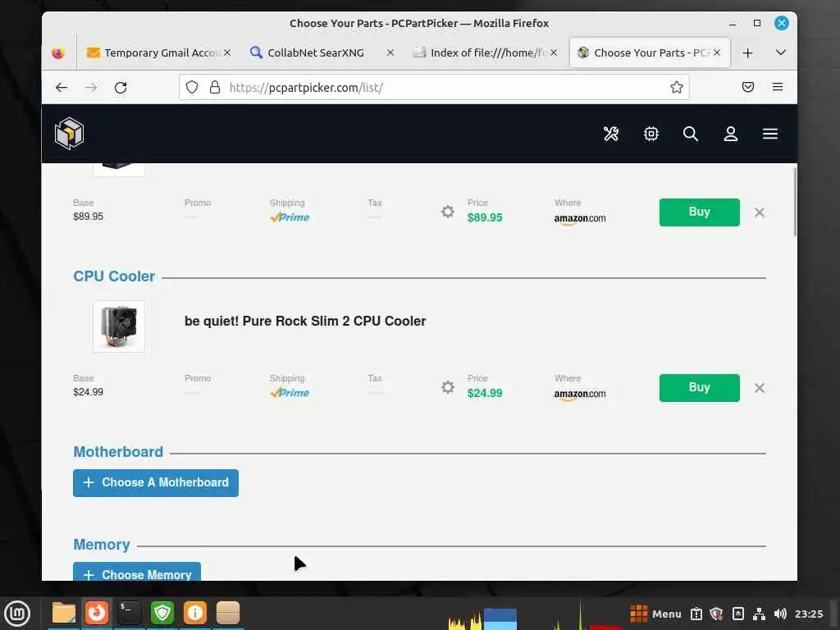Open Menu applet in panel

(x=655, y=614)
